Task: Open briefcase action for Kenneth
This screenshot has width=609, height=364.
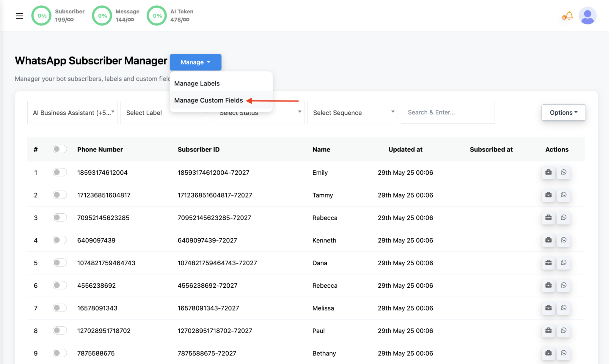Action: coord(548,240)
